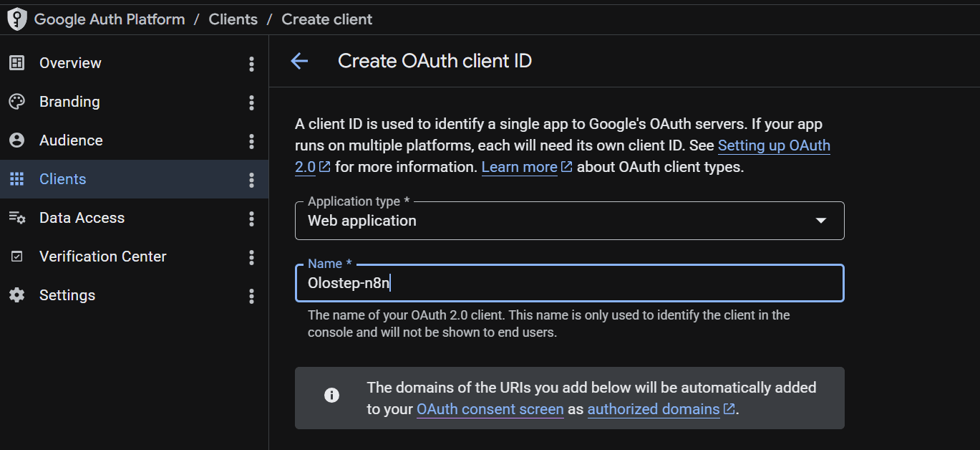
Task: Click the Create client breadcrumb text
Action: pos(327,19)
